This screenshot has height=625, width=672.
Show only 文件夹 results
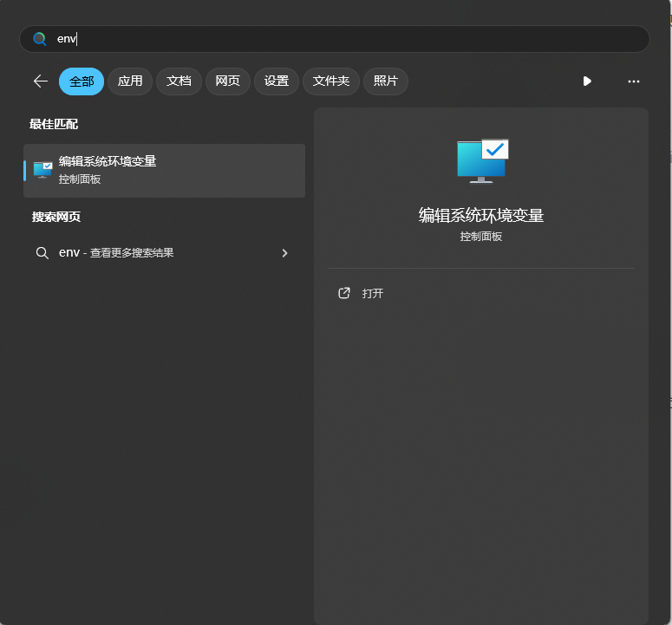pos(330,81)
